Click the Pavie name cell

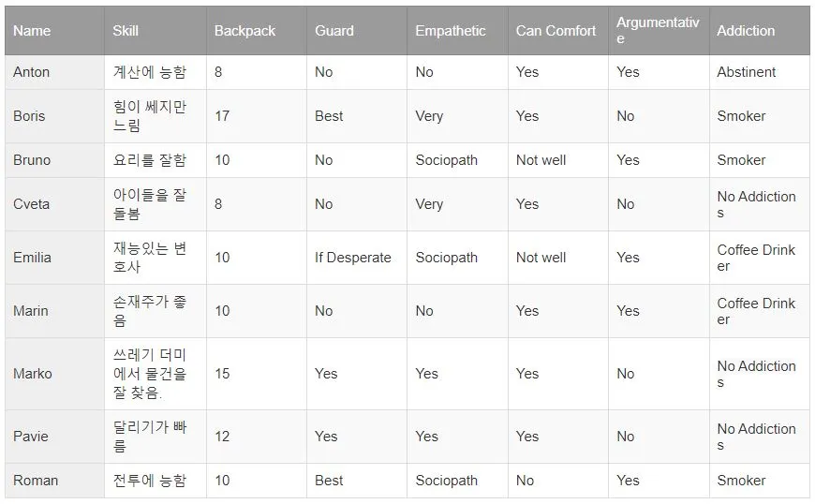tap(31, 437)
